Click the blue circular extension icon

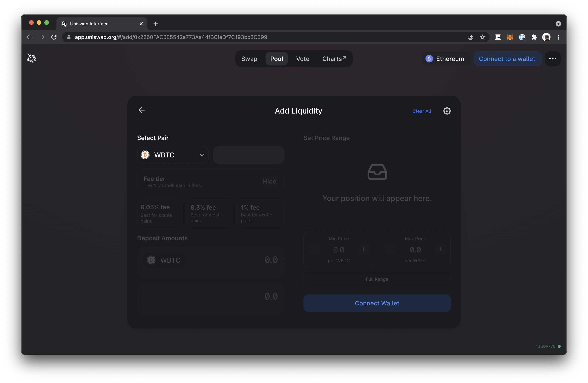[522, 37]
